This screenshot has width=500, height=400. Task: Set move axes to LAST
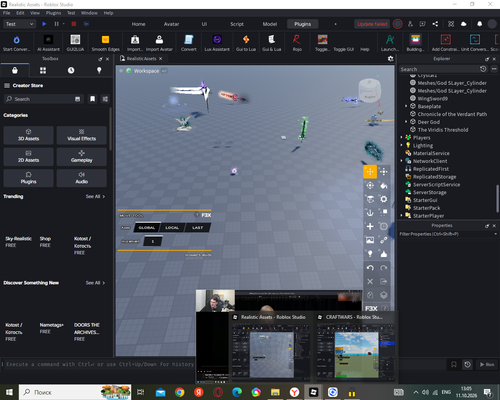pyautogui.click(x=198, y=228)
